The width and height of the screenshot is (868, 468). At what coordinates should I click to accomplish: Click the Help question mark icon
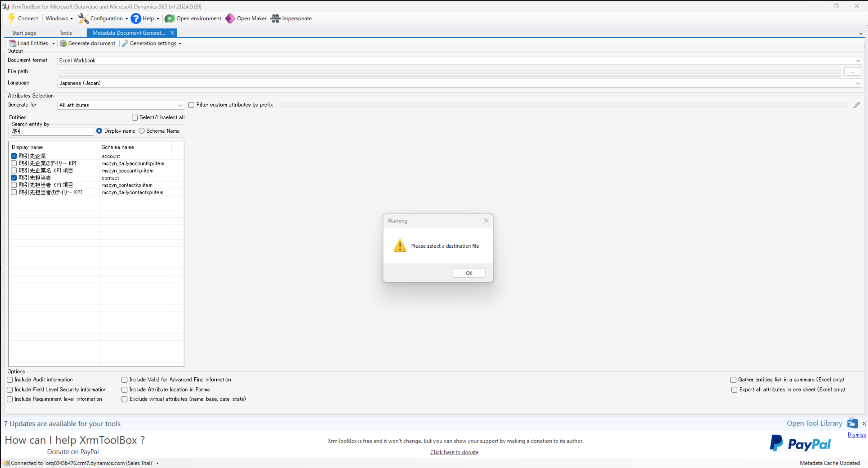click(x=136, y=18)
